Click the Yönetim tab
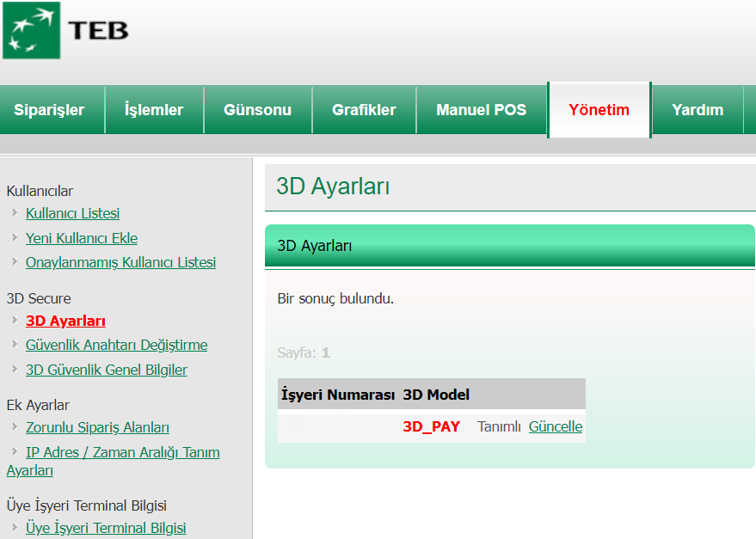756x539 pixels. (x=599, y=110)
